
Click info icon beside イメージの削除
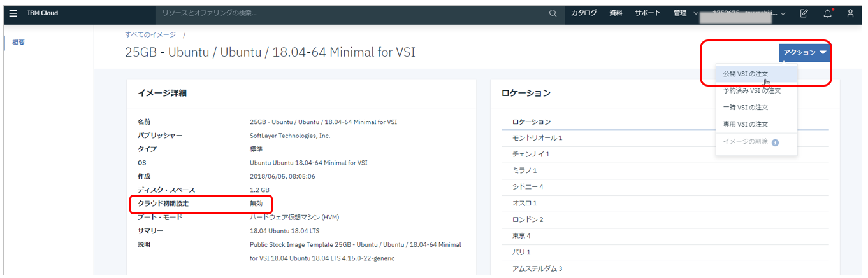click(776, 142)
